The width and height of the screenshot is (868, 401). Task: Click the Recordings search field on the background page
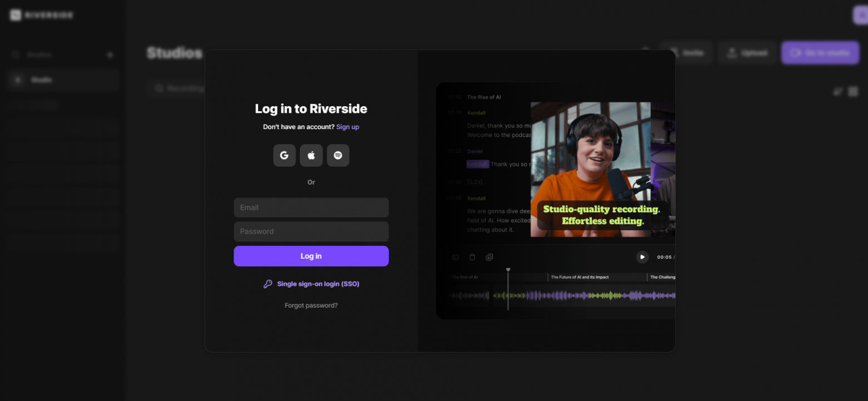click(x=177, y=88)
